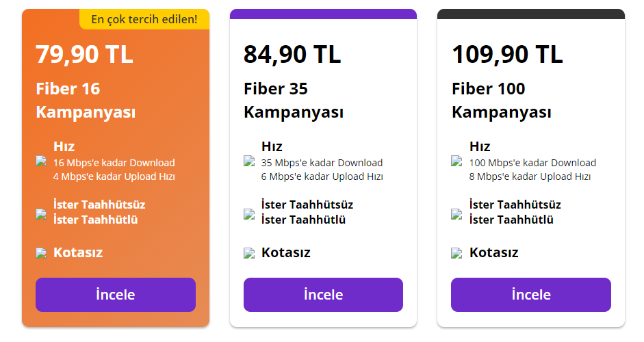Screen dimensions: 644x342
Task: Click the Kotasız icon in Fiber 16 card
Action: pyautogui.click(x=42, y=253)
